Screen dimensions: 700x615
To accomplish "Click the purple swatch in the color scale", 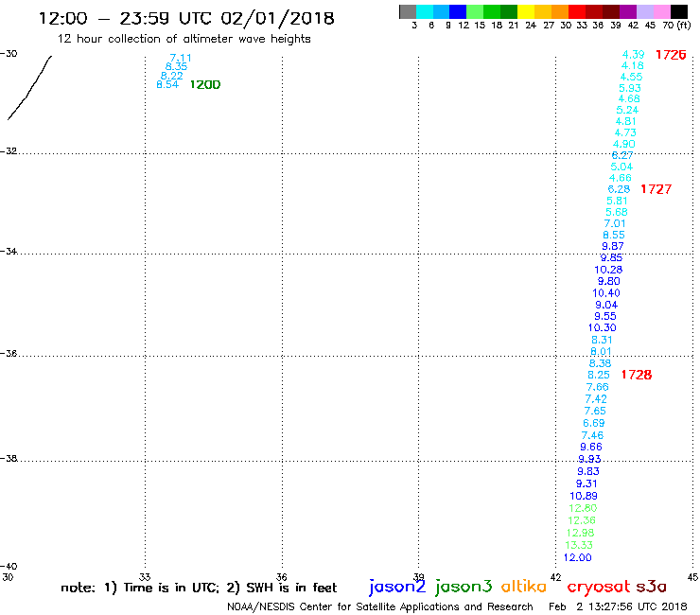I will coord(628,11).
